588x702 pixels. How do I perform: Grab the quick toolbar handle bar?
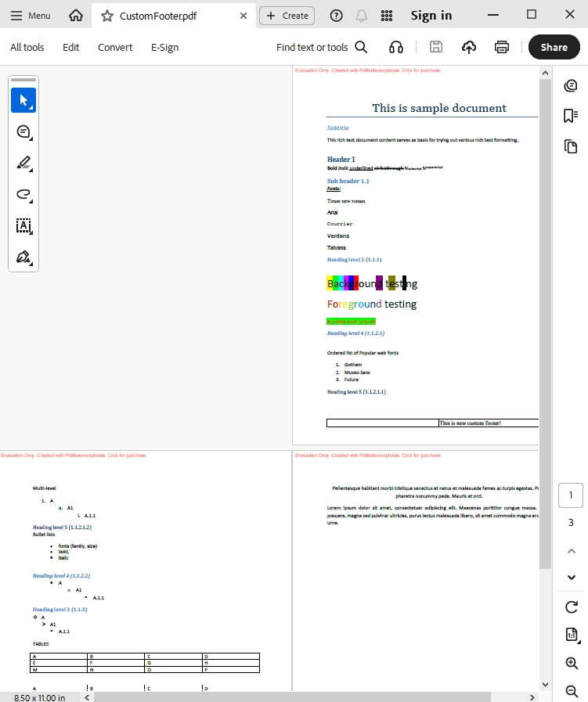(23, 80)
